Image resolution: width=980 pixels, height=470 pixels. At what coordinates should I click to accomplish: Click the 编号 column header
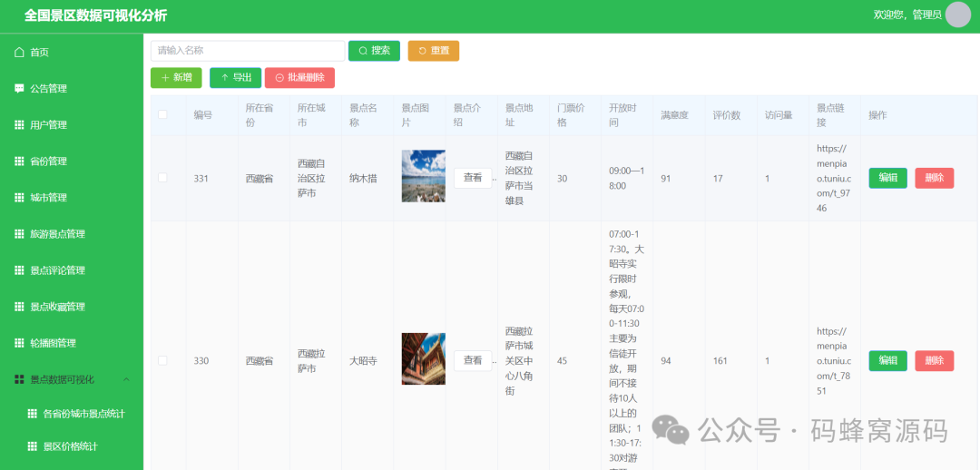point(202,115)
